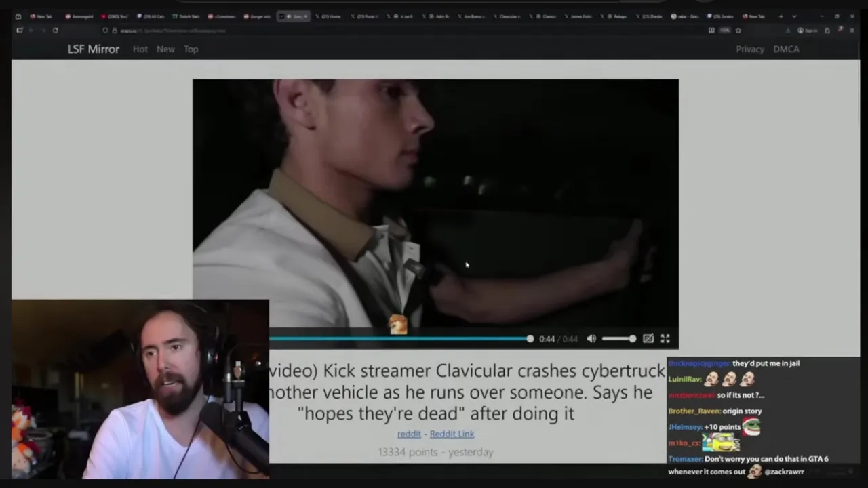This screenshot has height=488, width=868.
Task: Switch to the Twitch Stats browser tab
Action: [x=185, y=16]
